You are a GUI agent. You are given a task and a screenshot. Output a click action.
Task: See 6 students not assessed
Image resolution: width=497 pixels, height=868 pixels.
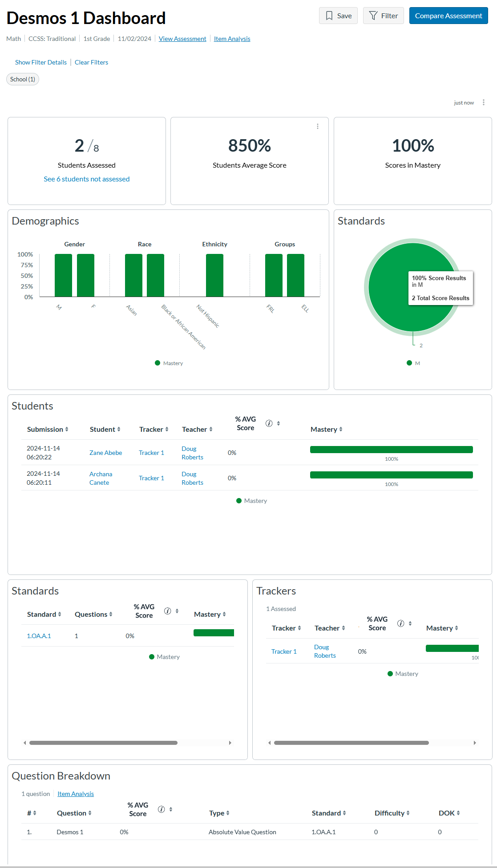(86, 179)
